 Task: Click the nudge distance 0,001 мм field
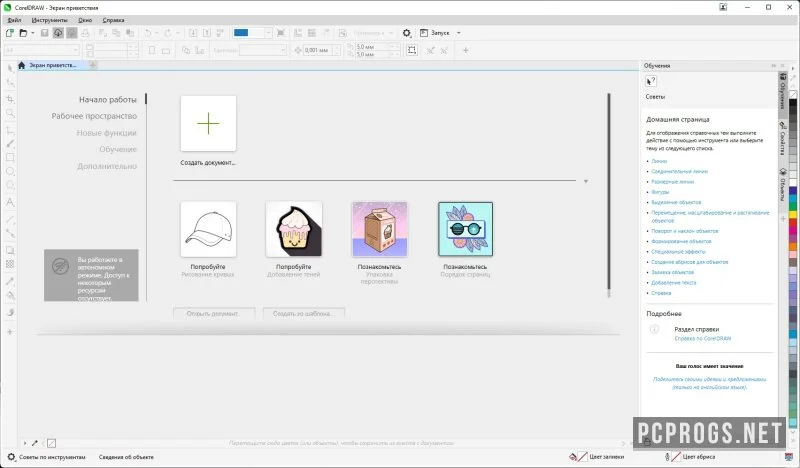(317, 50)
